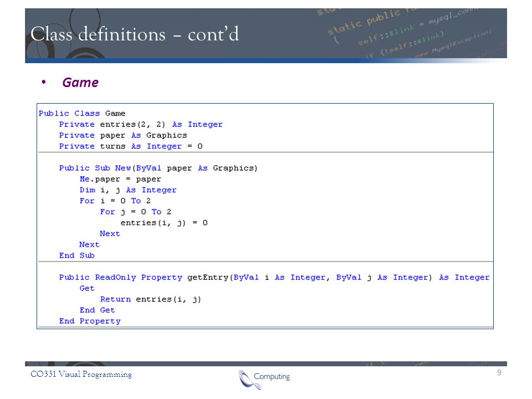Image resolution: width=532 pixels, height=399 pixels.
Task: Click the 'Dim i, j As Integer' line
Action: click(x=128, y=190)
